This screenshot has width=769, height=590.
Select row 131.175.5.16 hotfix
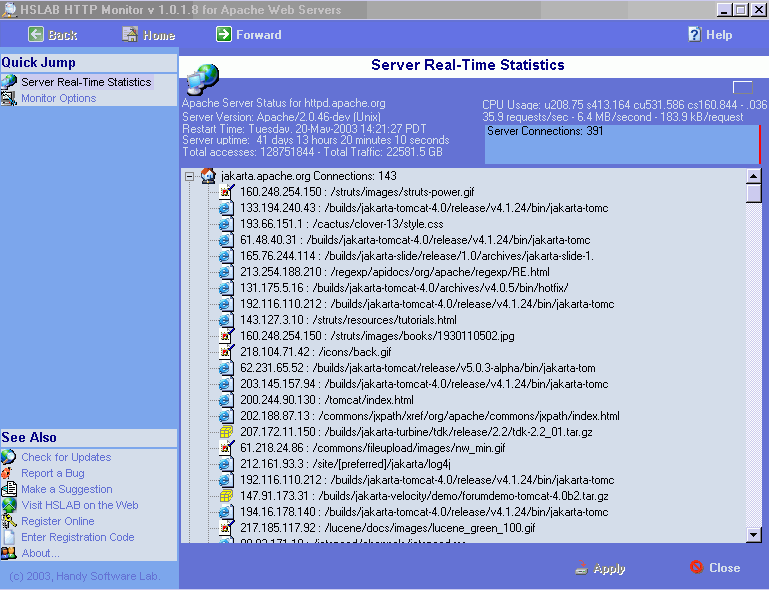pos(404,288)
